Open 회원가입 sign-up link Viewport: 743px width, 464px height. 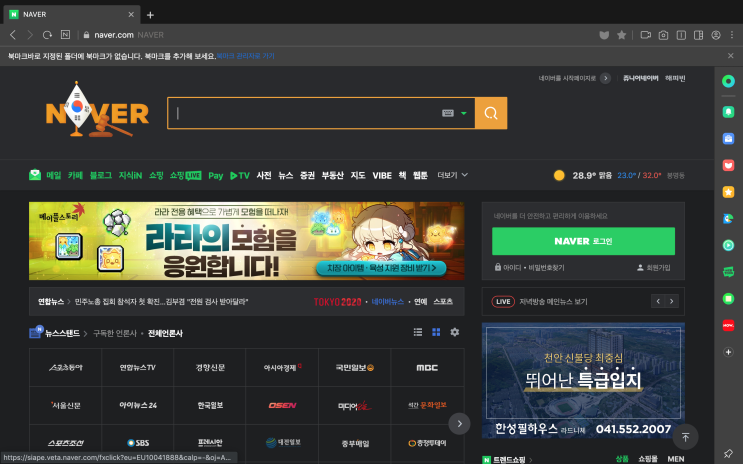[x=653, y=268]
